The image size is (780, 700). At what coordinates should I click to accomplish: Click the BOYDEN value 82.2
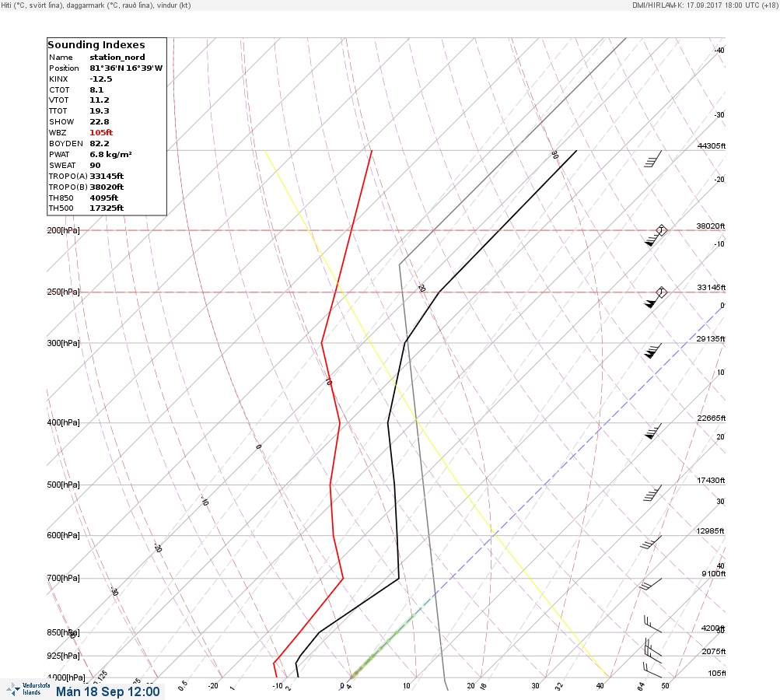pos(100,144)
